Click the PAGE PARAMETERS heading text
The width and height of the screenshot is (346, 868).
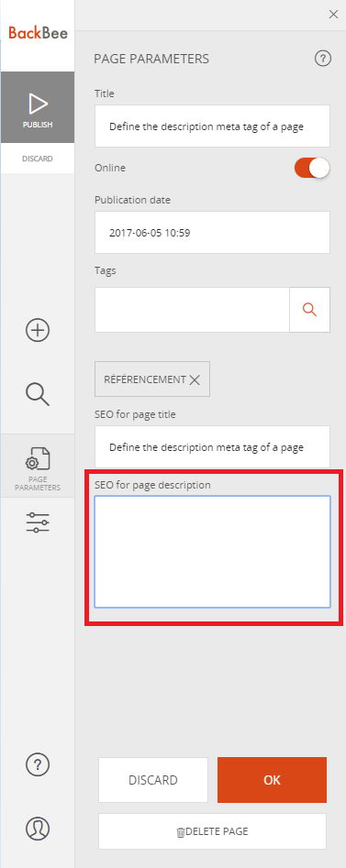[x=151, y=59]
